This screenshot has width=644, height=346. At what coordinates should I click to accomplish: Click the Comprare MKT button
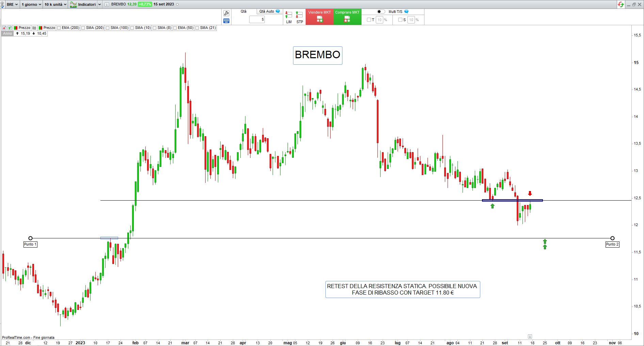(x=347, y=17)
